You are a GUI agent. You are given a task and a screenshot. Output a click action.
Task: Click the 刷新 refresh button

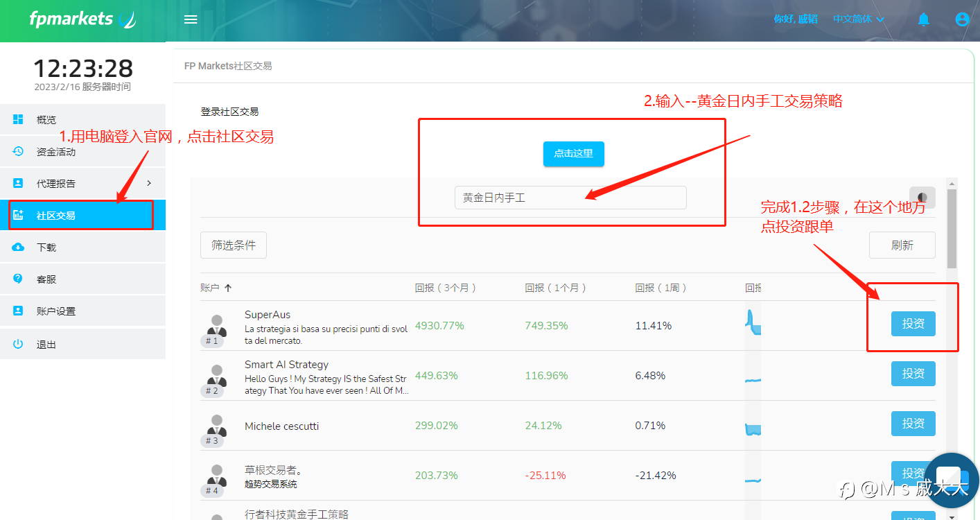[902, 245]
